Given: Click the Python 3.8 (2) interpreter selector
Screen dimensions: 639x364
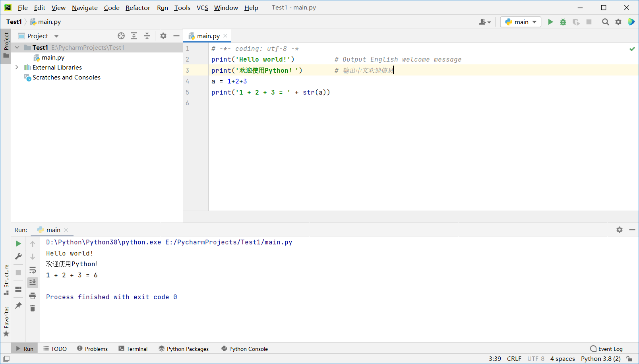Looking at the screenshot, I should [x=600, y=358].
